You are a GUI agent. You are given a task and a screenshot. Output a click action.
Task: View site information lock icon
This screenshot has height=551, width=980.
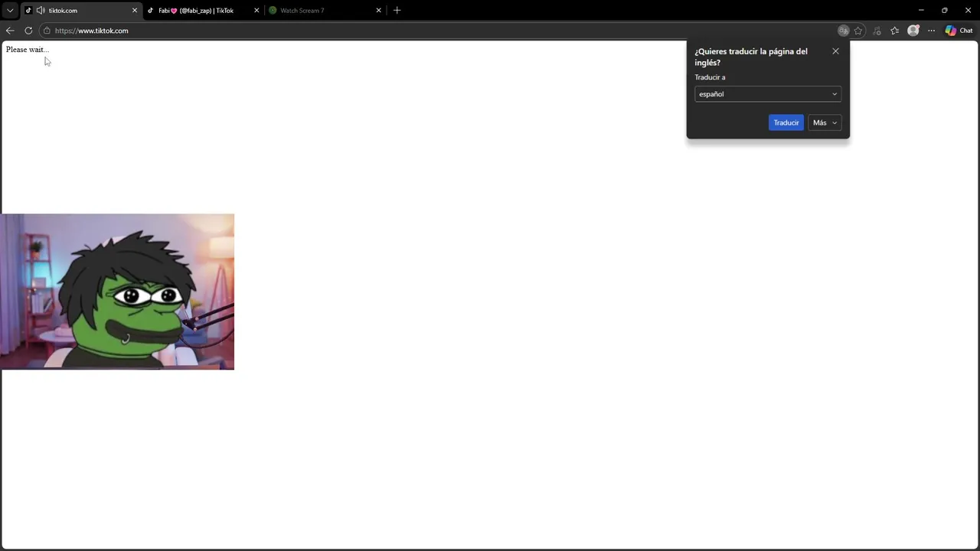47,31
